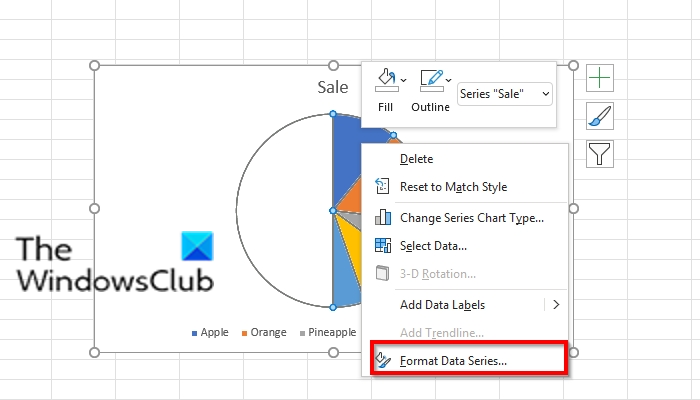Screen dimensions: 700x400
Task: Click the Pineapple legend entry
Action: [328, 333]
